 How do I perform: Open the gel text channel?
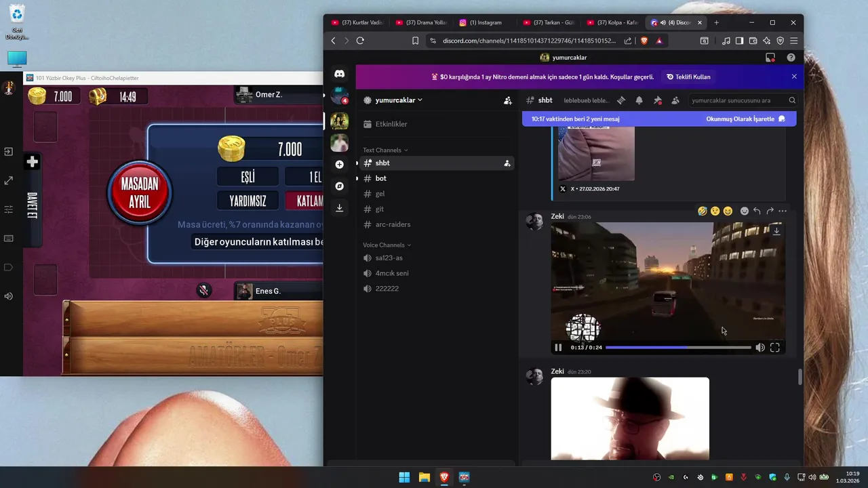tap(435, 194)
